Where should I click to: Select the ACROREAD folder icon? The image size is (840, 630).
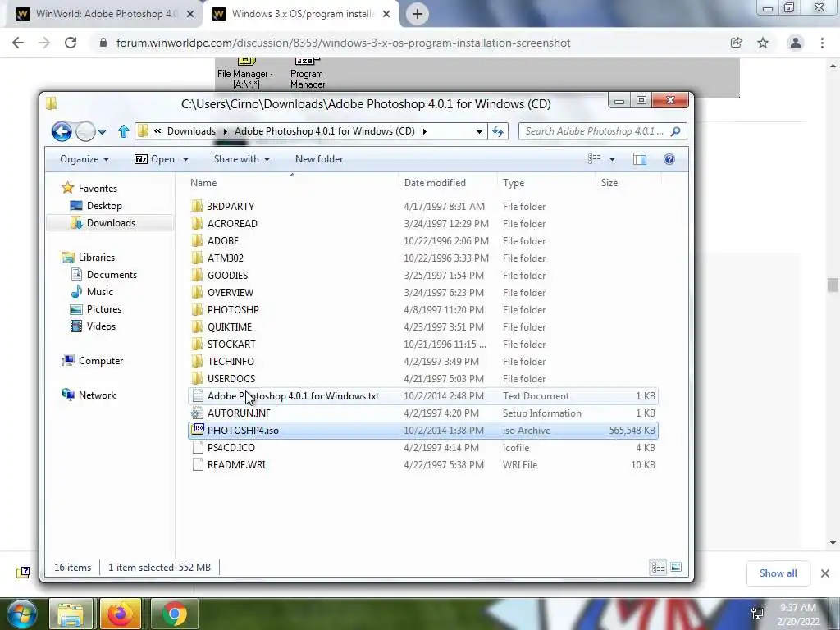tap(197, 223)
